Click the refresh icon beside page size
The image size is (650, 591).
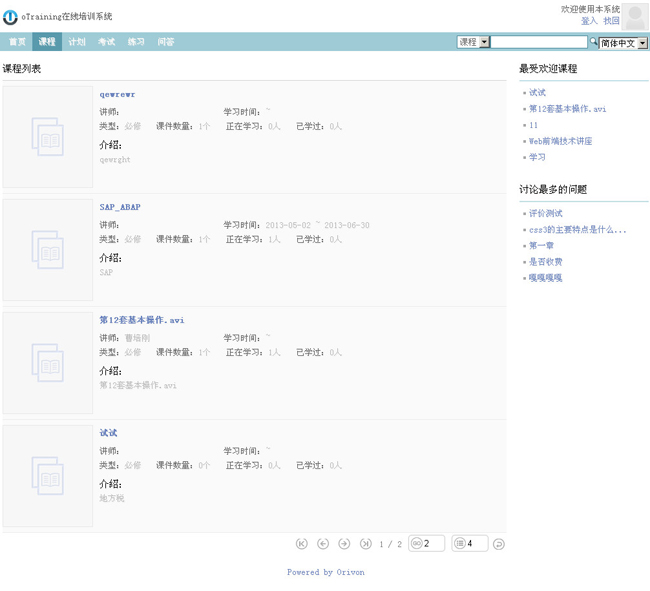point(499,544)
